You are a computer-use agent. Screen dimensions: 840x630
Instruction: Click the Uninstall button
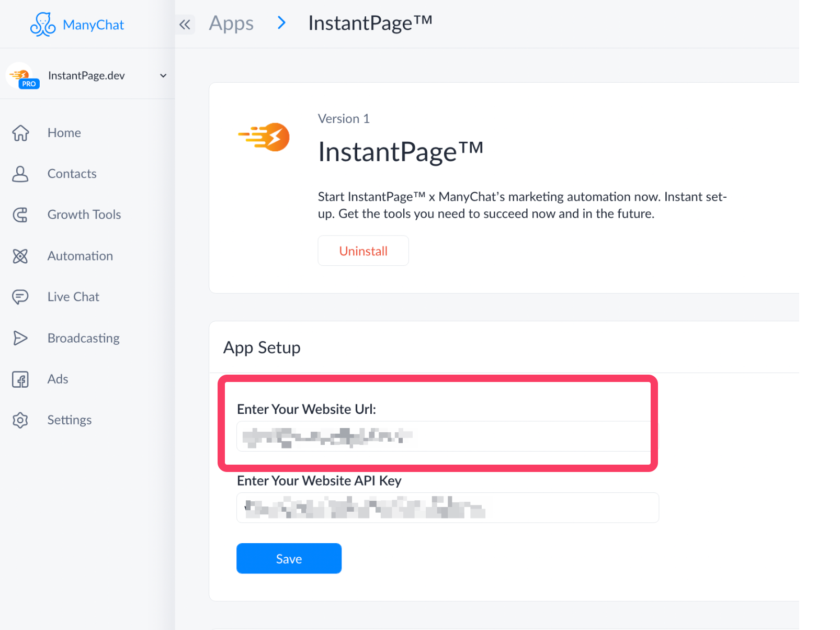[363, 251]
